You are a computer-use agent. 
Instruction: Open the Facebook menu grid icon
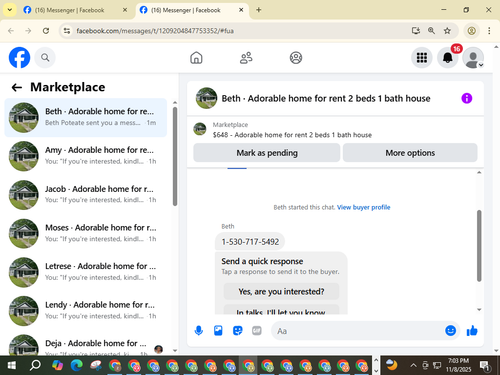(422, 58)
